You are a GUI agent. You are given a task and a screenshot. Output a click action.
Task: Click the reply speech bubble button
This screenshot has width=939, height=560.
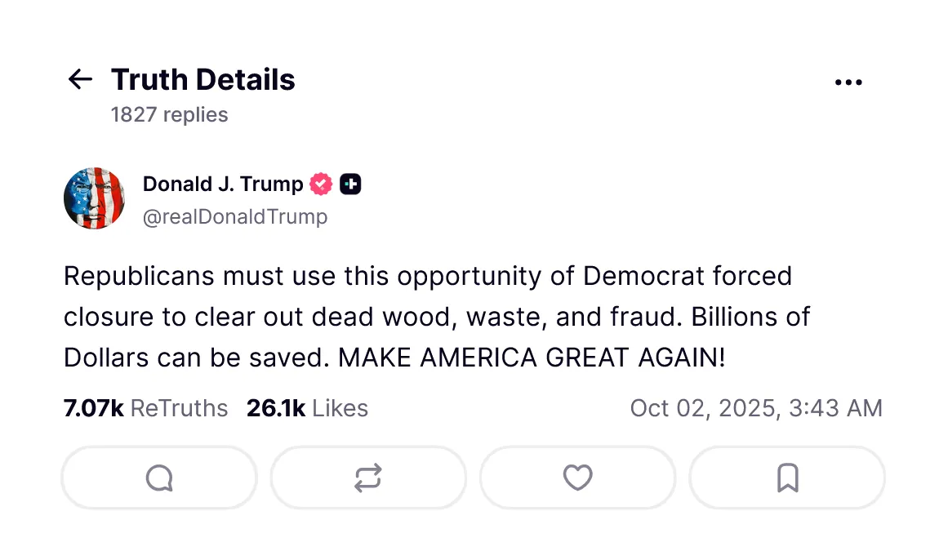(x=159, y=478)
